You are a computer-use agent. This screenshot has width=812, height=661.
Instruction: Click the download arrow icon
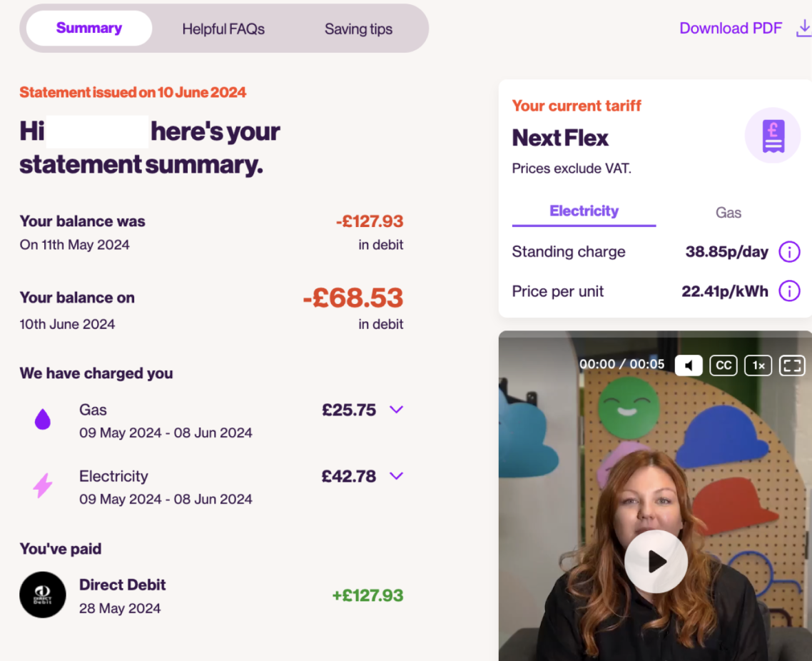[x=803, y=29]
